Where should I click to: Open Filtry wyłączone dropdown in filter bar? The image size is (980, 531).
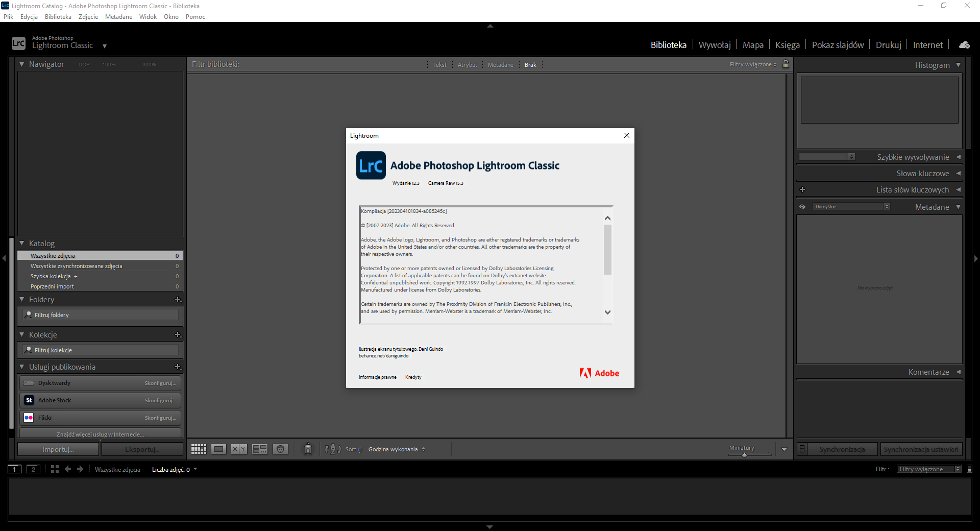coord(753,64)
